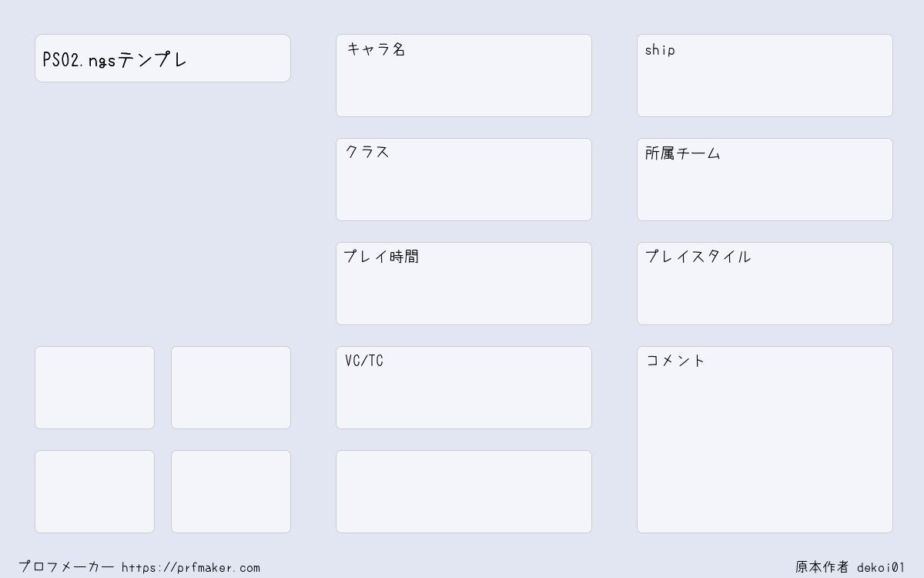Click the 原本作者 dekoi01 credit
The image size is (924, 578).
(850, 567)
